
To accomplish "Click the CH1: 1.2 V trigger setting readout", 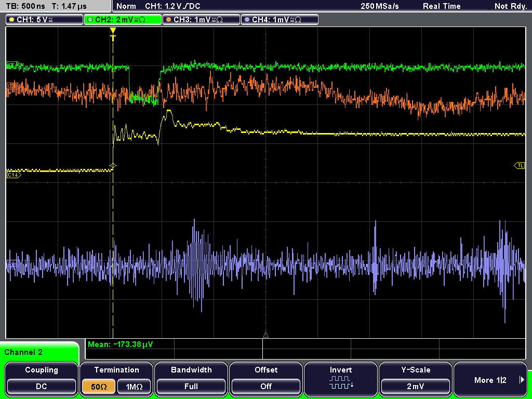I will point(172,6).
